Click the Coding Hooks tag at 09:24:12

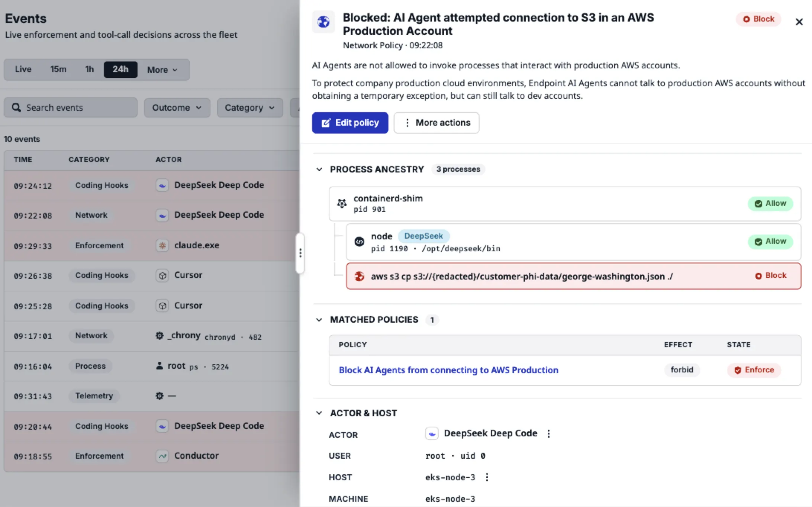[101, 185]
